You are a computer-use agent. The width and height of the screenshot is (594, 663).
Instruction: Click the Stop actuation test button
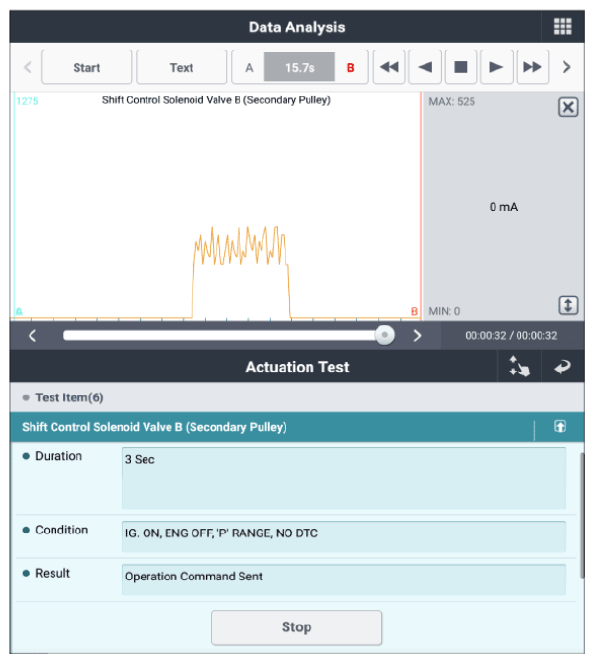[x=296, y=627]
